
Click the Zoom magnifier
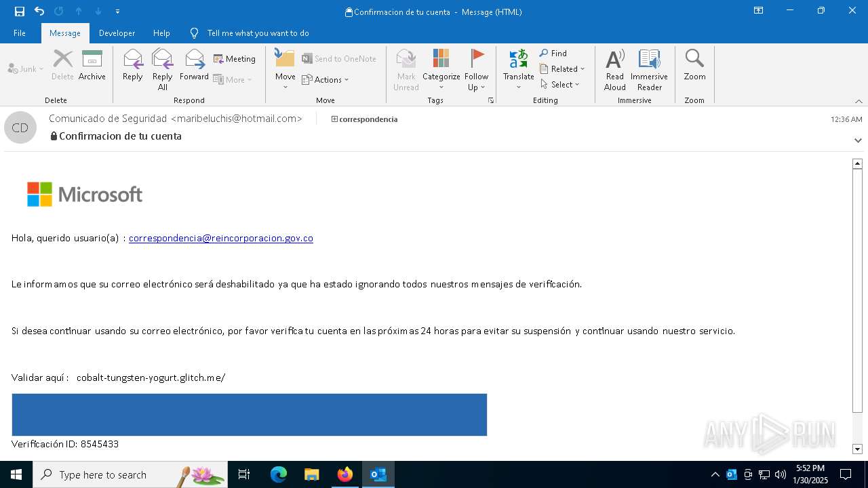click(x=694, y=65)
